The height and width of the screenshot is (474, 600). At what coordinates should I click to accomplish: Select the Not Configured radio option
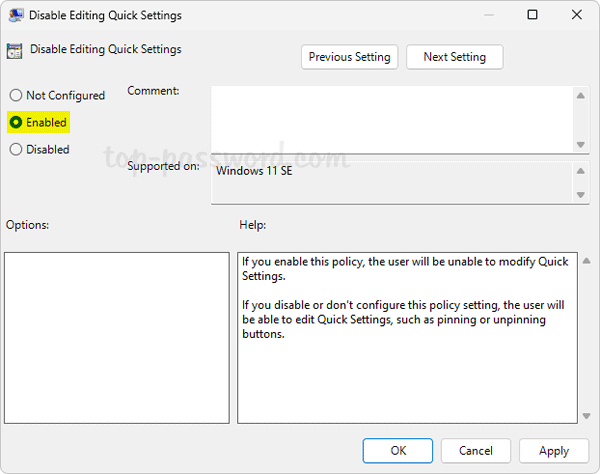click(x=15, y=96)
